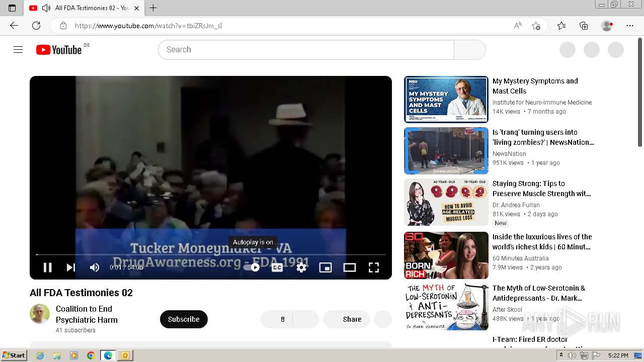Open title Is 'tranq' turning users
644x362 pixels.
coord(543,137)
